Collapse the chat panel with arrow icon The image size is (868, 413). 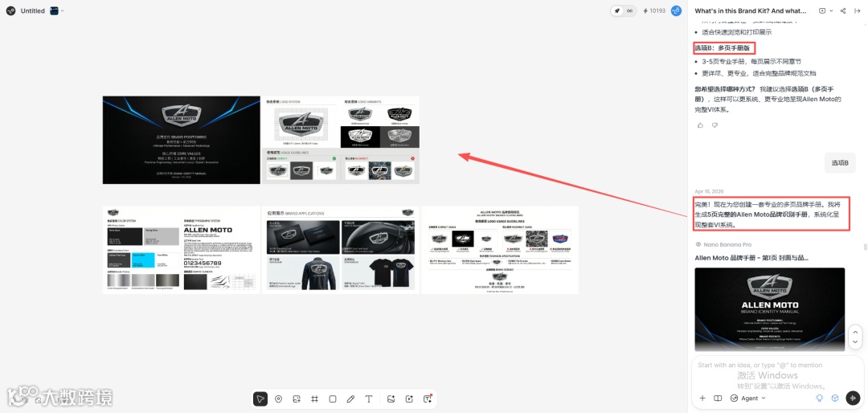point(858,10)
